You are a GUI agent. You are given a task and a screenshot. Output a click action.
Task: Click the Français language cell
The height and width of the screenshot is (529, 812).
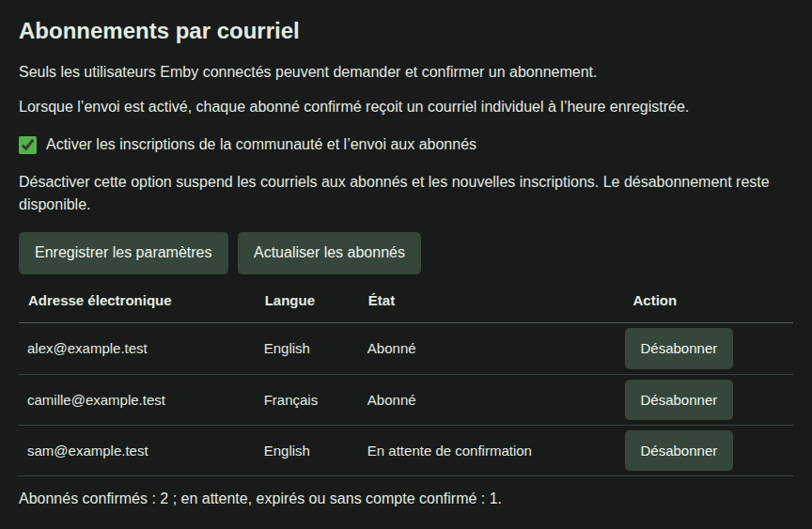pos(290,400)
